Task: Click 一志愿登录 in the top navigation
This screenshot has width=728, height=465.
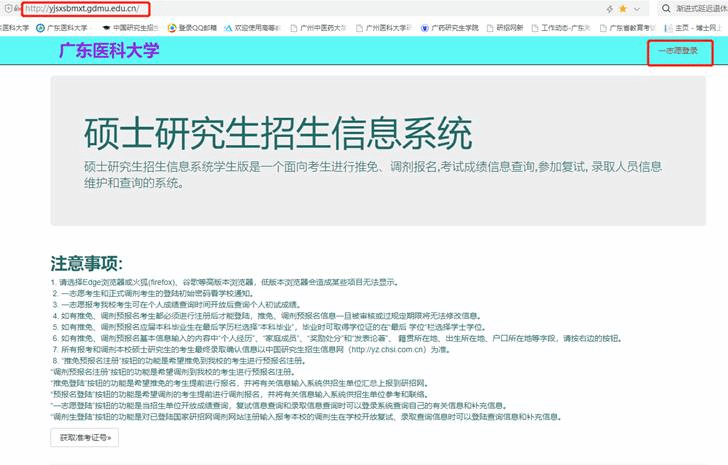Action: coord(679,50)
